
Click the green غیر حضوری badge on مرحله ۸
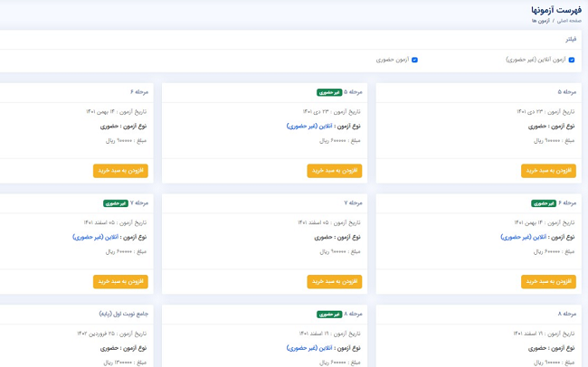(x=329, y=315)
